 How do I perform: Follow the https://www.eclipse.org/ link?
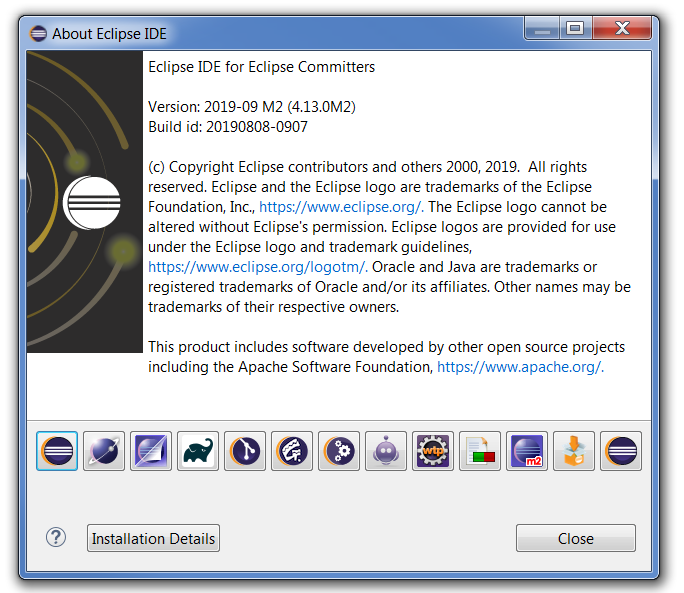341,207
